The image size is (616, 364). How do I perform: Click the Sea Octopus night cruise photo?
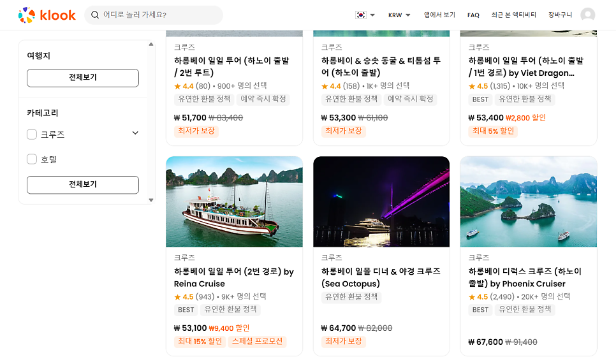[381, 202]
